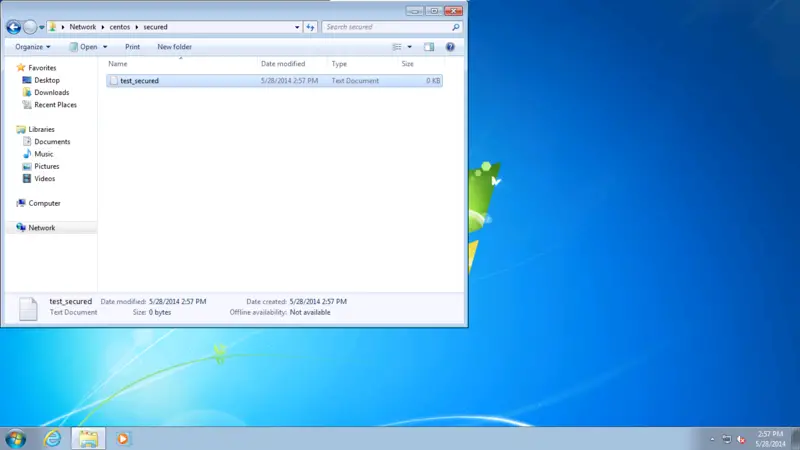Open the view options dropdown arrow
Image resolution: width=800 pixels, height=450 pixels.
pos(410,47)
